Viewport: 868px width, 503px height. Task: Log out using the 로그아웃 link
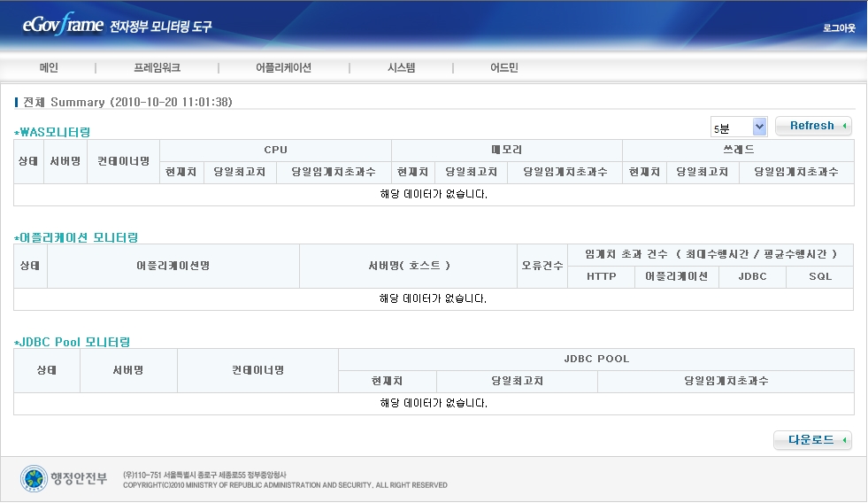tap(838, 28)
